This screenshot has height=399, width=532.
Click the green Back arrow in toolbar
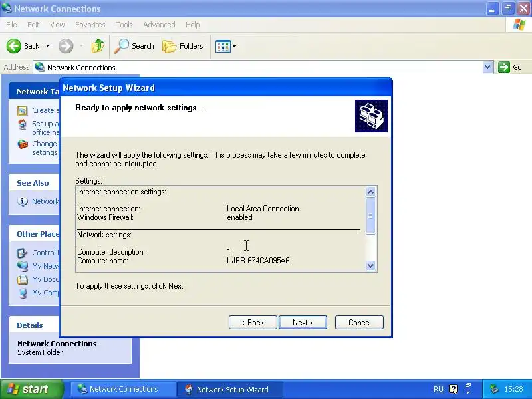tap(14, 46)
